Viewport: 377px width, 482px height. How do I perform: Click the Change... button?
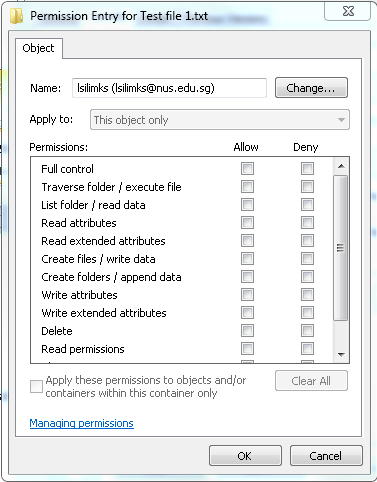tap(311, 88)
